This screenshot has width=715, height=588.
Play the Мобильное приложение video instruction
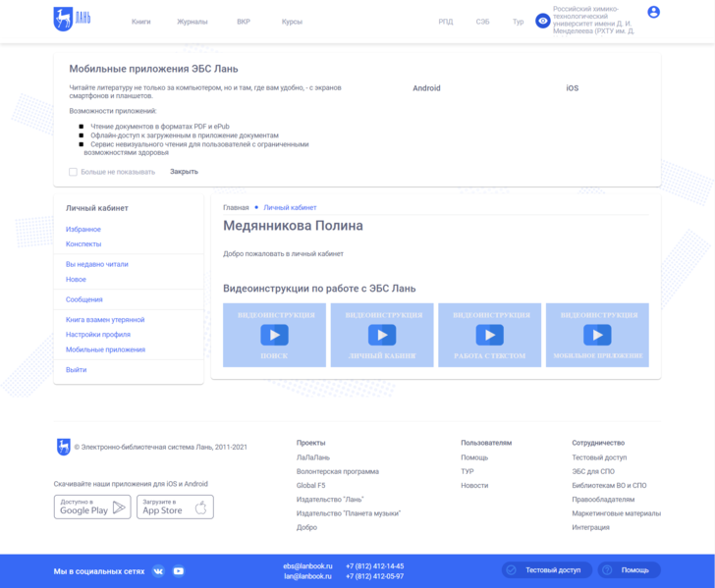[597, 335]
